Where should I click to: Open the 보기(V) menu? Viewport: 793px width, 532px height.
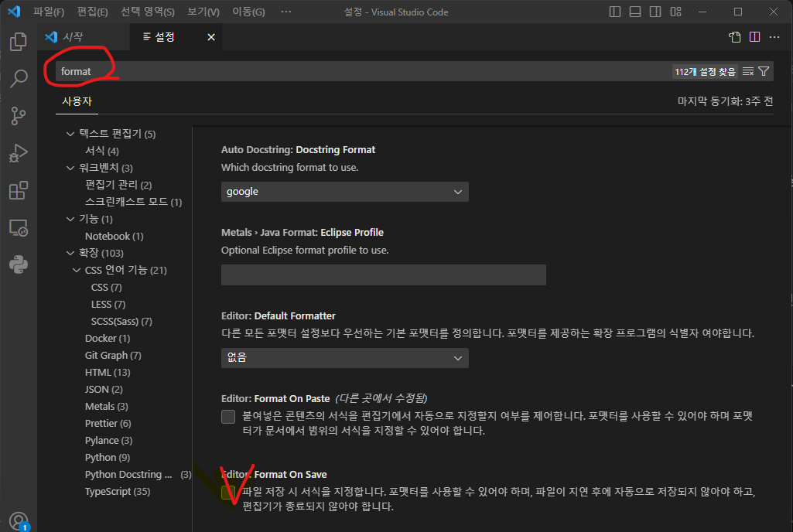pos(203,12)
